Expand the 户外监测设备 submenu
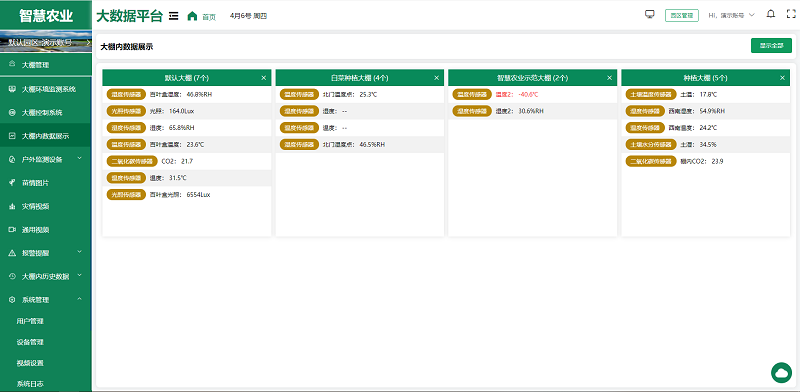 tap(46, 159)
